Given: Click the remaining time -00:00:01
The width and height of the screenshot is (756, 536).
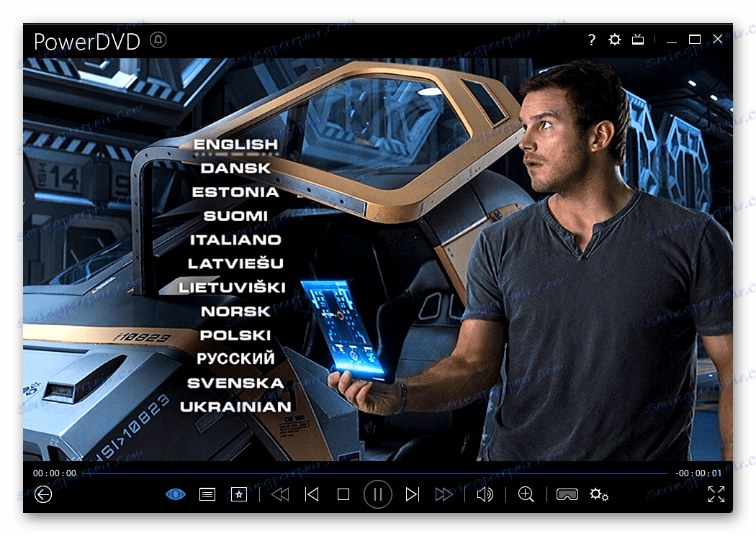Looking at the screenshot, I should (698, 473).
